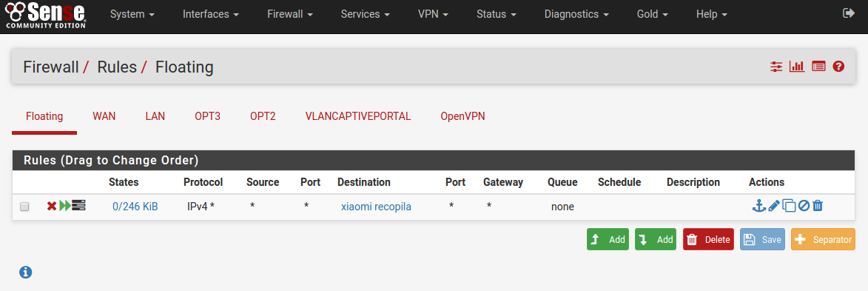Open the related status chart icon

[796, 67]
